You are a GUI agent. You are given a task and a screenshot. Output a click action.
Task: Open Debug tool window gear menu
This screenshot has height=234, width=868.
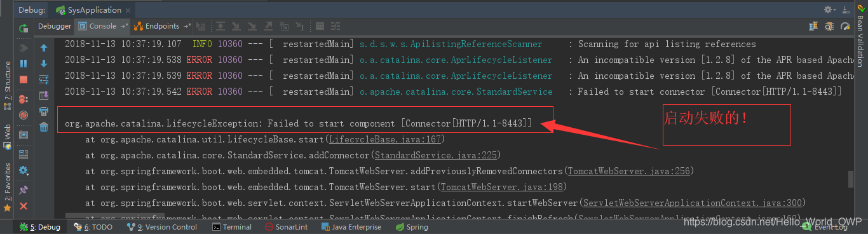click(x=831, y=10)
